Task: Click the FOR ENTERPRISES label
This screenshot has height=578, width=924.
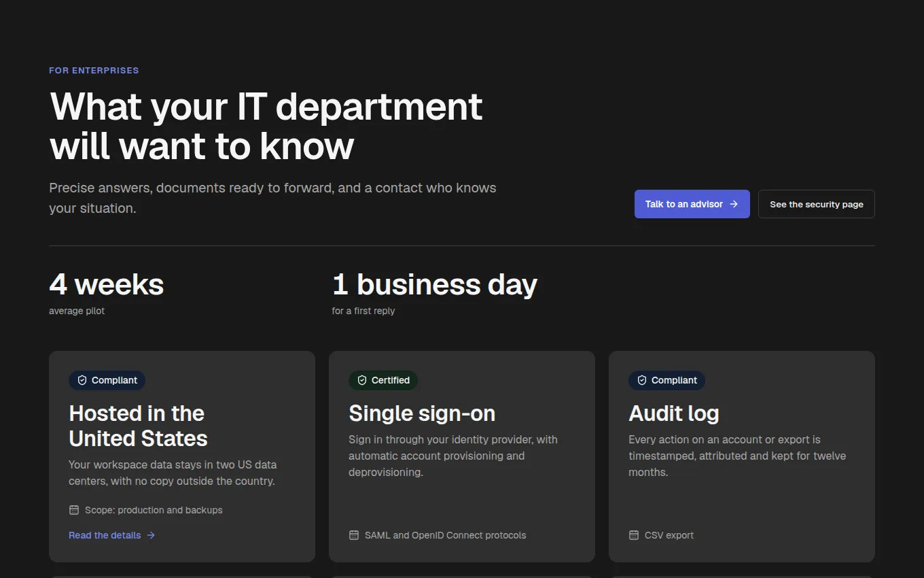Action: click(94, 70)
